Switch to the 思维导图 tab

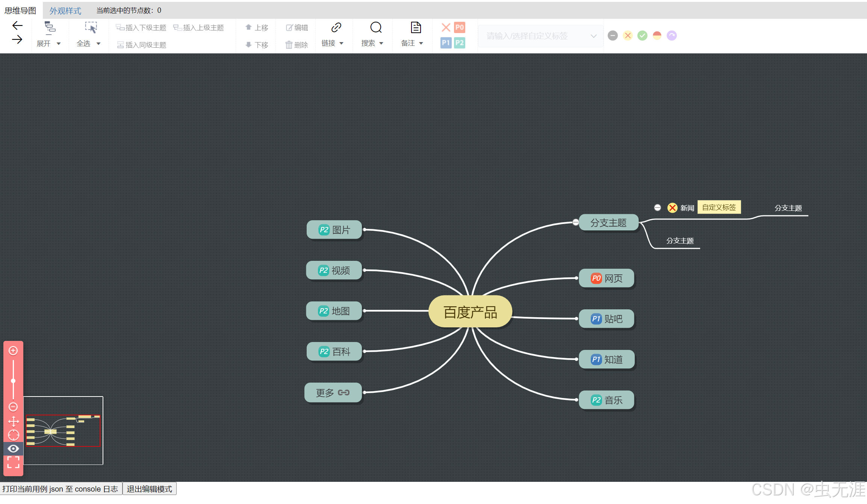(20, 11)
